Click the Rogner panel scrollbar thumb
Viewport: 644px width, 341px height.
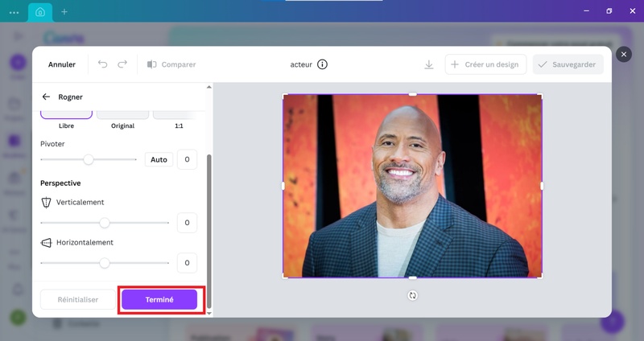coord(208,232)
